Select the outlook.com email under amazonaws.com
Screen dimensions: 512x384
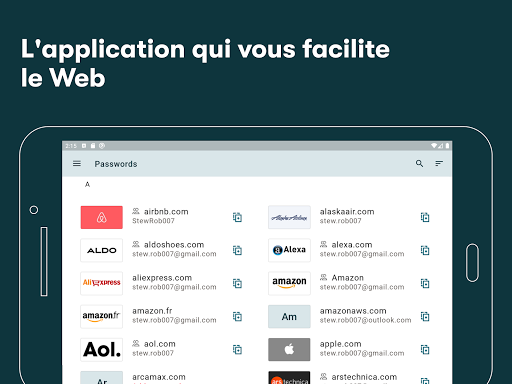click(365, 320)
